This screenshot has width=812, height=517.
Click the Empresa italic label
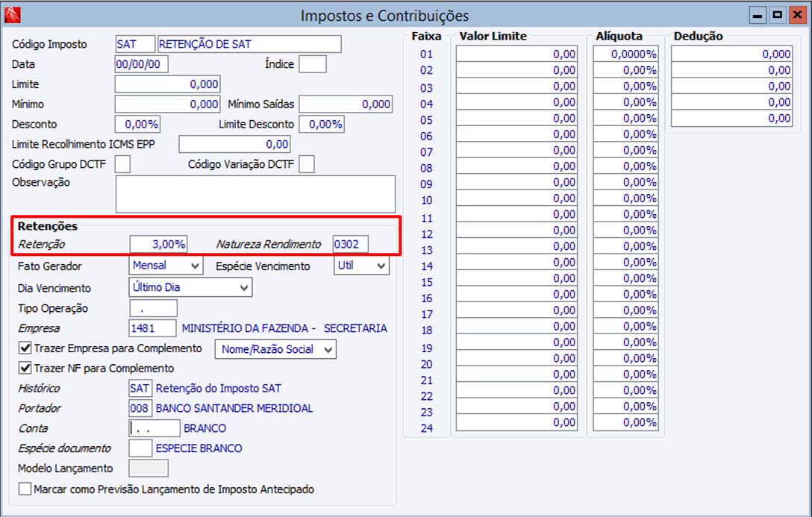pyautogui.click(x=39, y=328)
